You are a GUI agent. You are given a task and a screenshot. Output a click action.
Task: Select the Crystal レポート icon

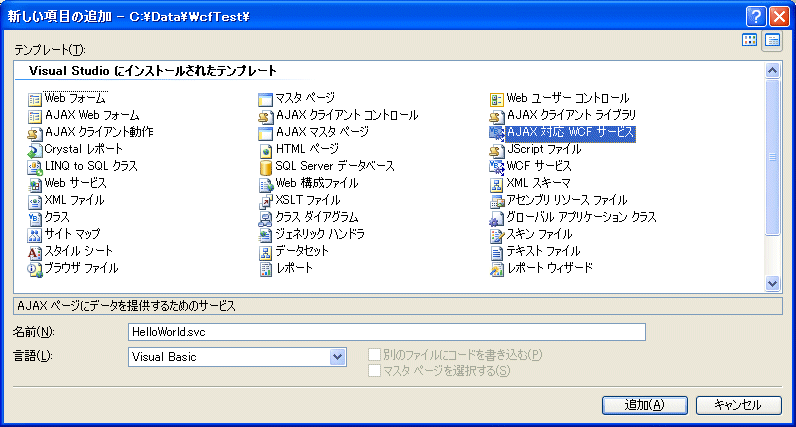pos(35,151)
